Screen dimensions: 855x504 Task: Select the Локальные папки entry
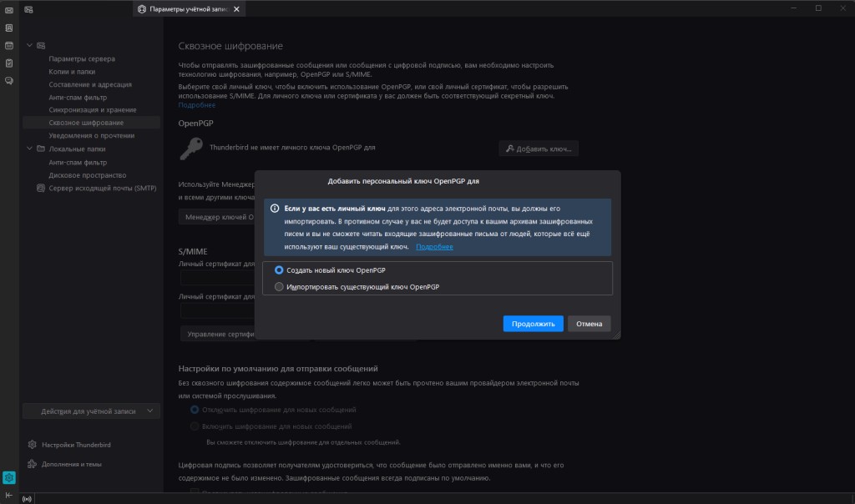pos(78,149)
